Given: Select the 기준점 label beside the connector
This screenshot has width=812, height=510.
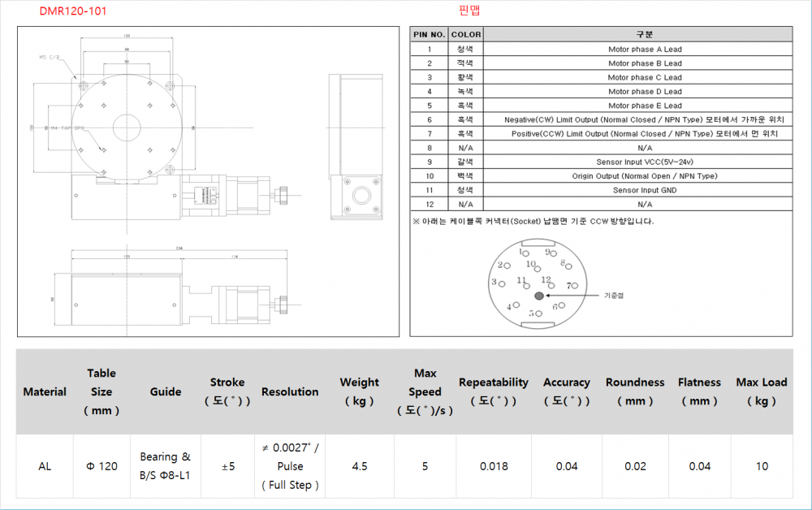Looking at the screenshot, I should tap(614, 296).
